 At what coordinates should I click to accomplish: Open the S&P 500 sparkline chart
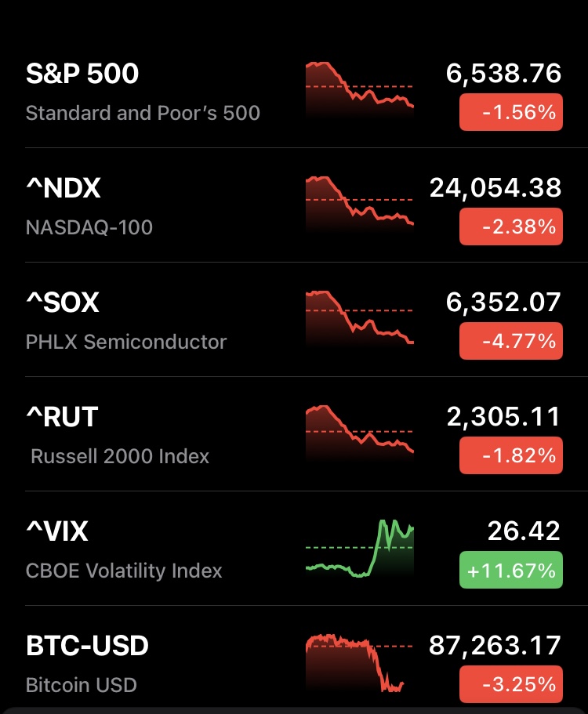click(x=359, y=90)
